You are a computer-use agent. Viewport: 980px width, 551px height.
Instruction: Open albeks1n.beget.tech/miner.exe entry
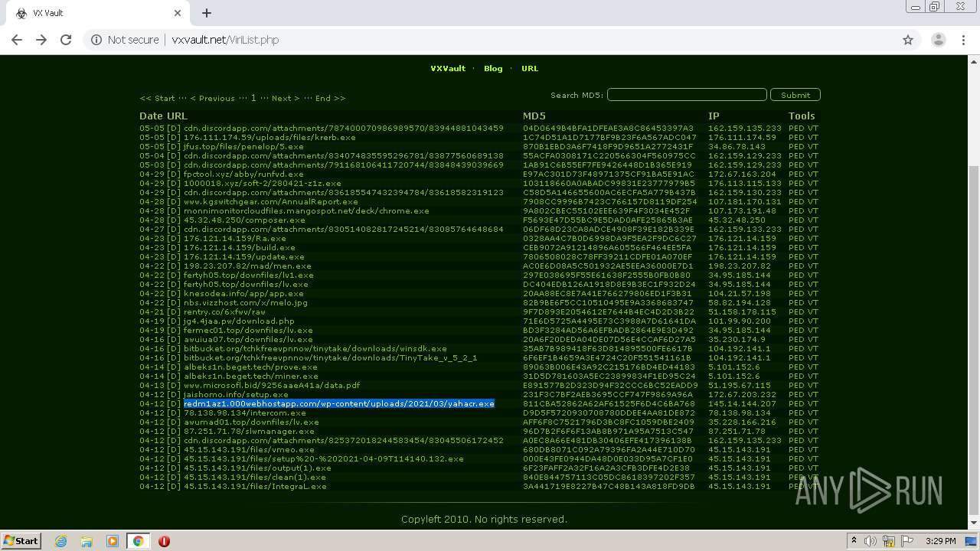[250, 377]
